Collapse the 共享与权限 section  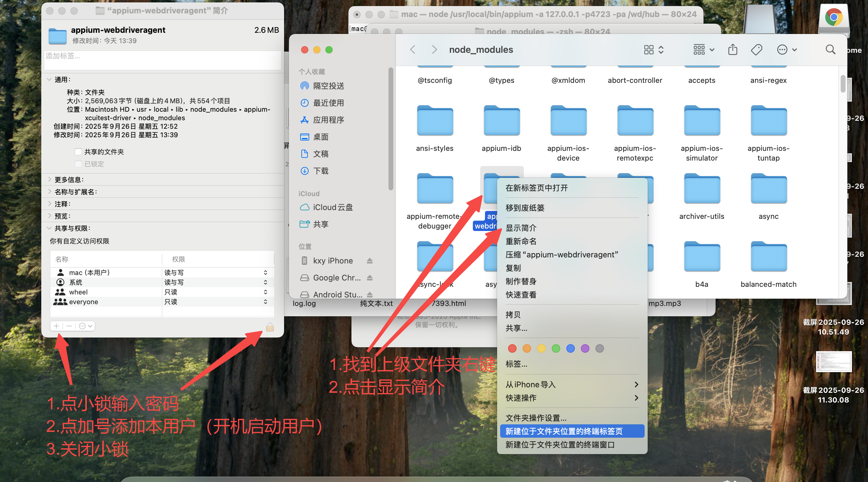click(49, 228)
